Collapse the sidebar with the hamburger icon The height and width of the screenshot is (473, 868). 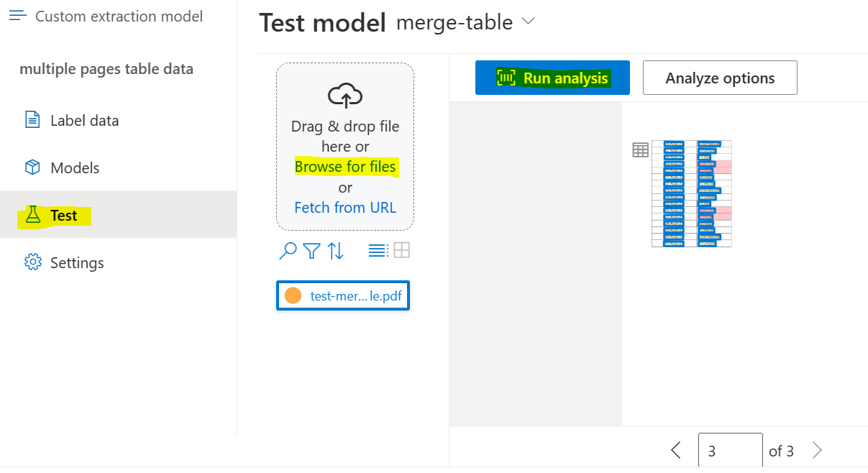tap(18, 15)
